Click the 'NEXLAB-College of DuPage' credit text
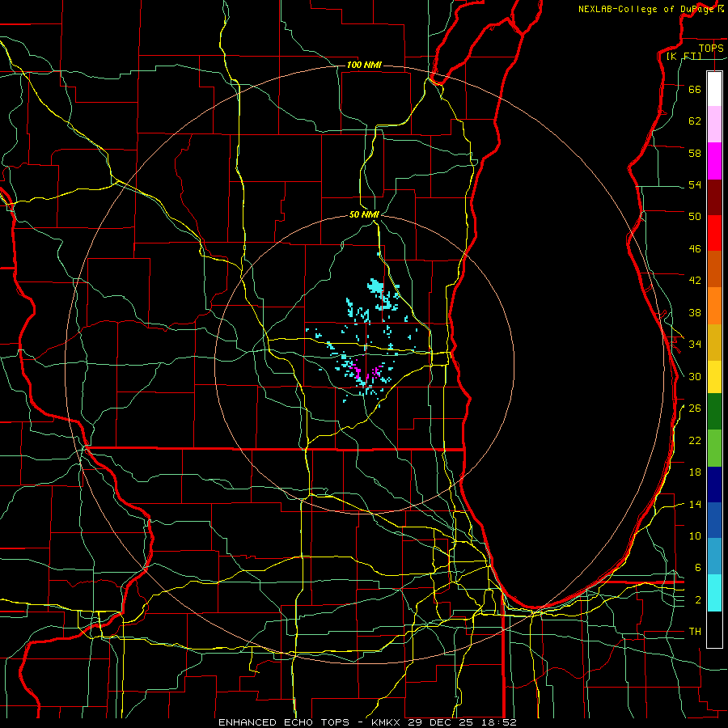The image size is (728, 728). [648, 9]
